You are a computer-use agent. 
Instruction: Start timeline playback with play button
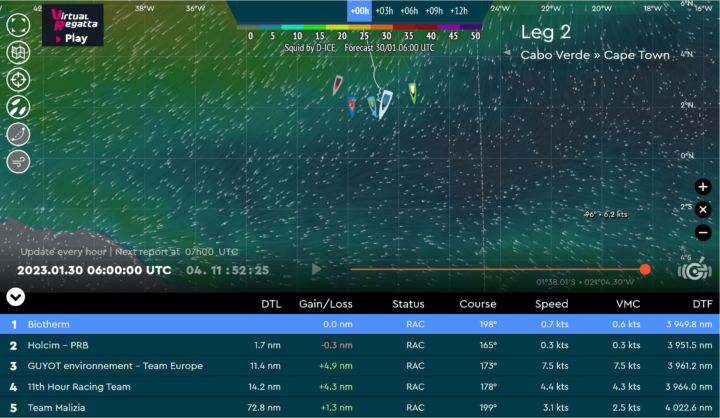pos(316,269)
